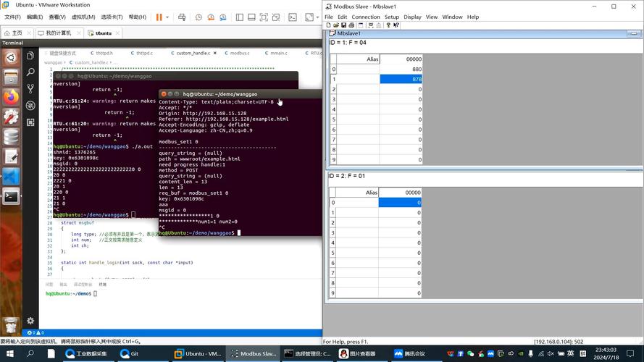The height and width of the screenshot is (362, 644).
Task: Click VMware Unity mode icon
Action: tap(276, 17)
